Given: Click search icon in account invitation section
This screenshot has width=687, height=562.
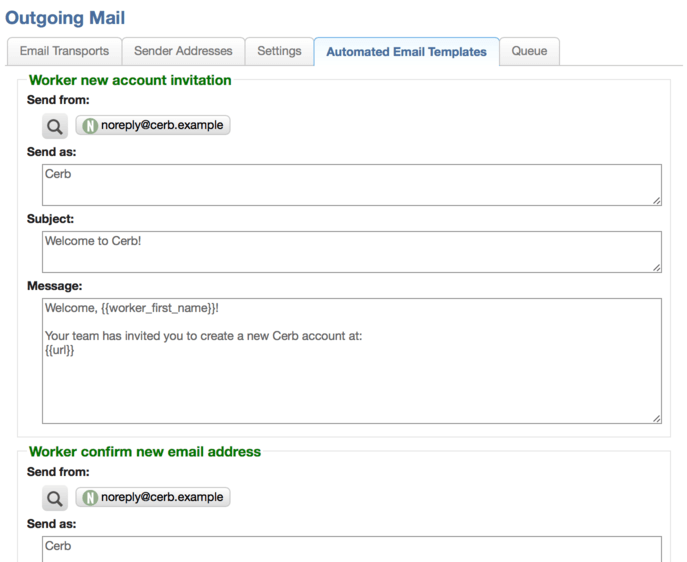Looking at the screenshot, I should [x=55, y=126].
